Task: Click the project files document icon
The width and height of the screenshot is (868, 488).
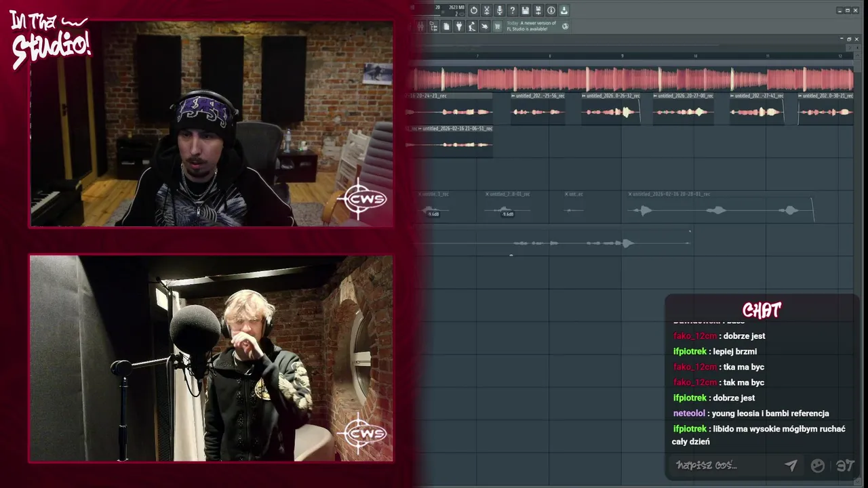Action: (x=446, y=26)
